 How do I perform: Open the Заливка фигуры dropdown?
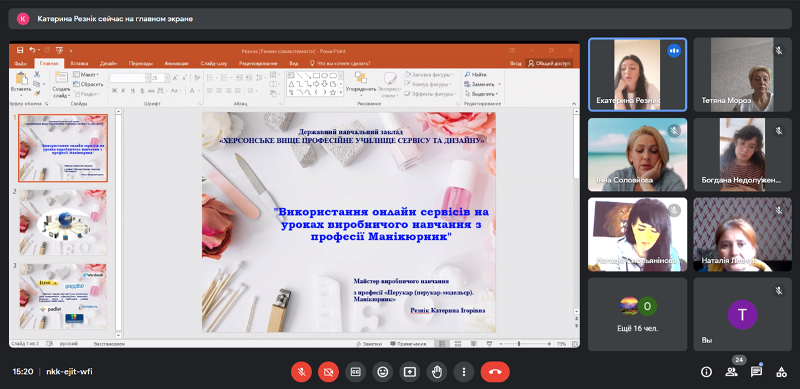point(429,75)
